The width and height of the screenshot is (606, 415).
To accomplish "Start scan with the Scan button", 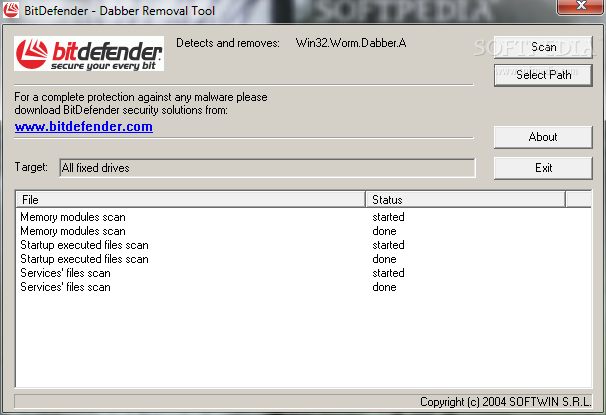I will coord(543,47).
